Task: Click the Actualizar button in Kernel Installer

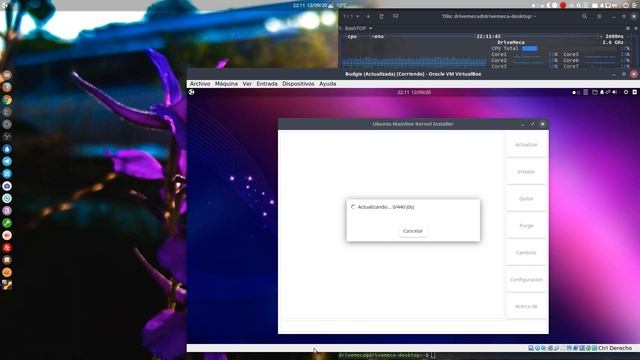Action: (526, 145)
